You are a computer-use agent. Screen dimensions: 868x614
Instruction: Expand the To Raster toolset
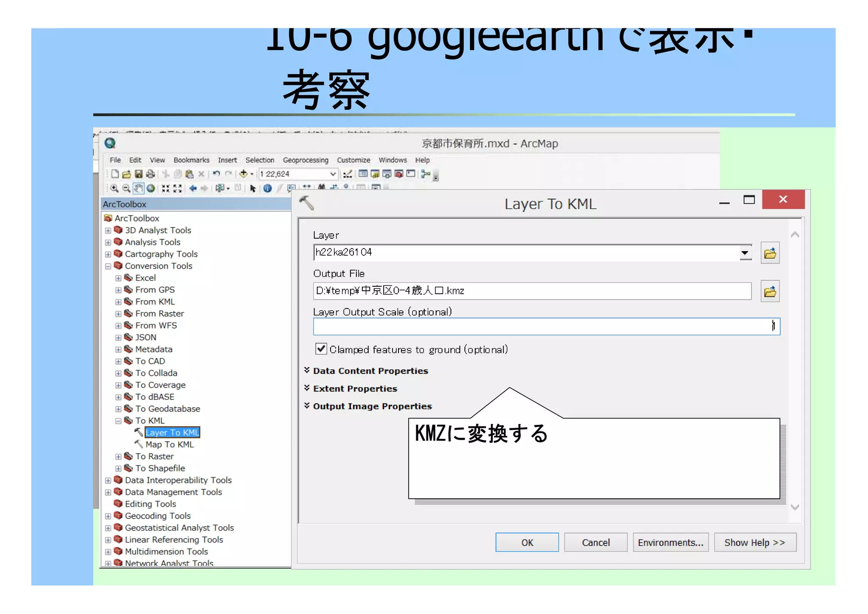point(118,457)
